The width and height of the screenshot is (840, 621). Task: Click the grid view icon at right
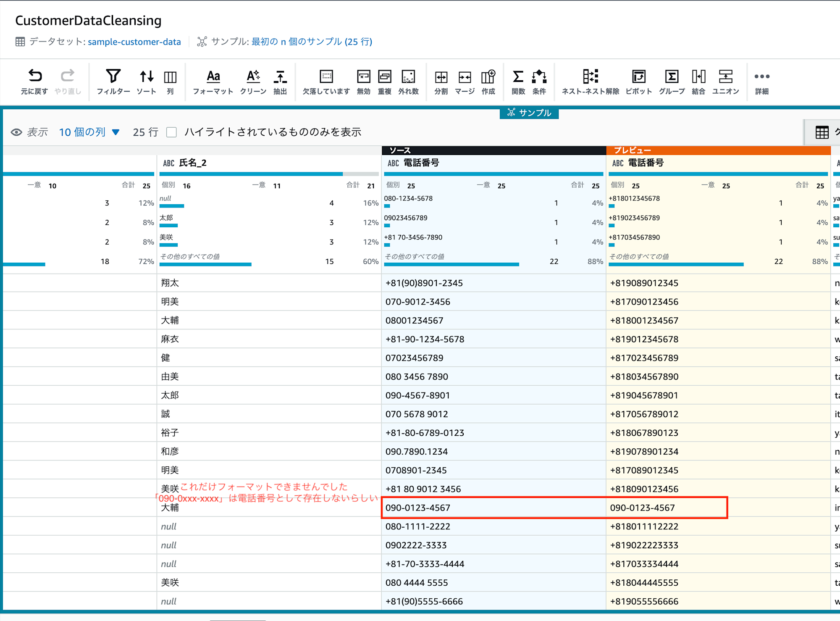click(x=822, y=132)
